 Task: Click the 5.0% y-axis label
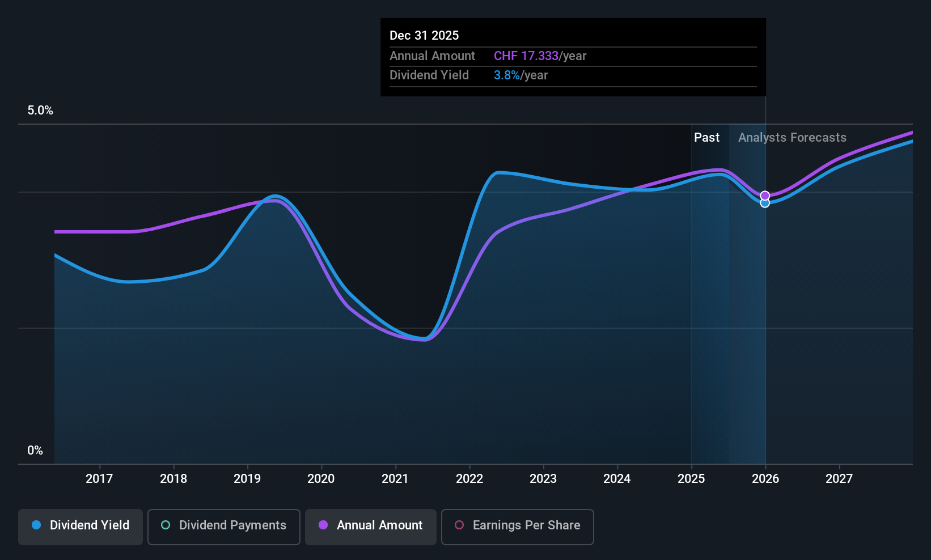[x=40, y=111]
